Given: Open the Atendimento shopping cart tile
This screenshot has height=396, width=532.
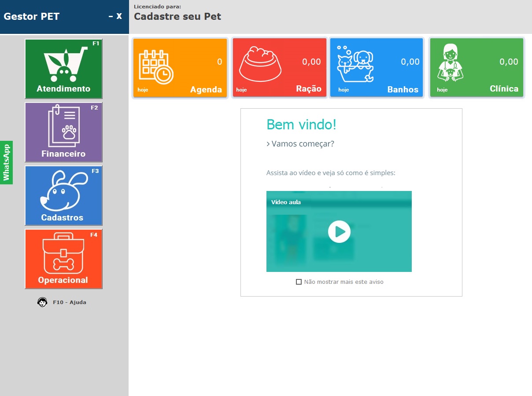Looking at the screenshot, I should coord(63,69).
